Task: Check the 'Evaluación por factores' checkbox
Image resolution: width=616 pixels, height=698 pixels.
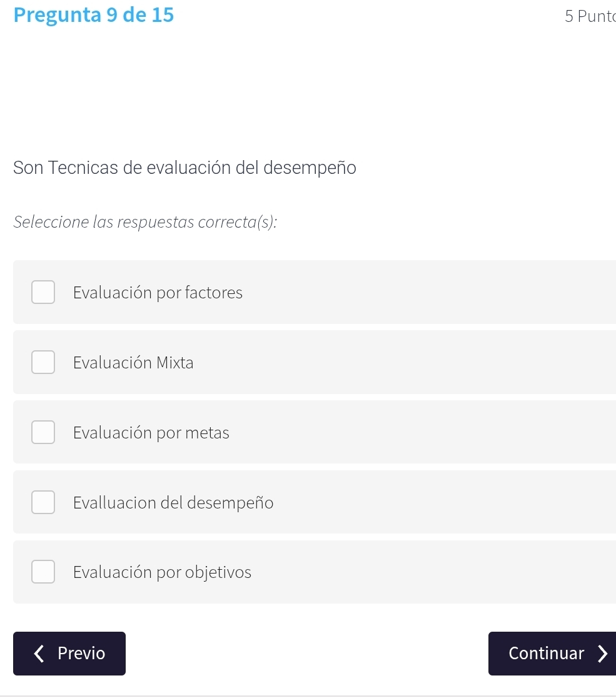Action: point(43,293)
